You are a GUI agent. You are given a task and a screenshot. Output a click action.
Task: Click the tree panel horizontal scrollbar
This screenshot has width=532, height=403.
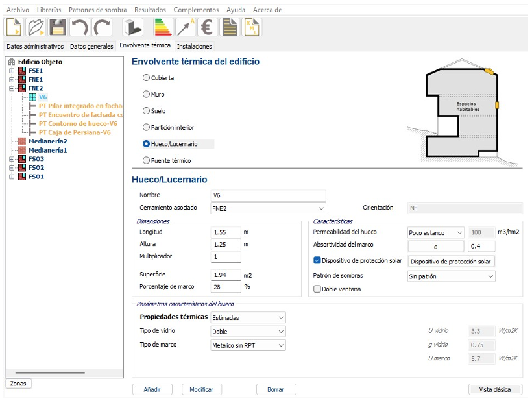pos(51,373)
